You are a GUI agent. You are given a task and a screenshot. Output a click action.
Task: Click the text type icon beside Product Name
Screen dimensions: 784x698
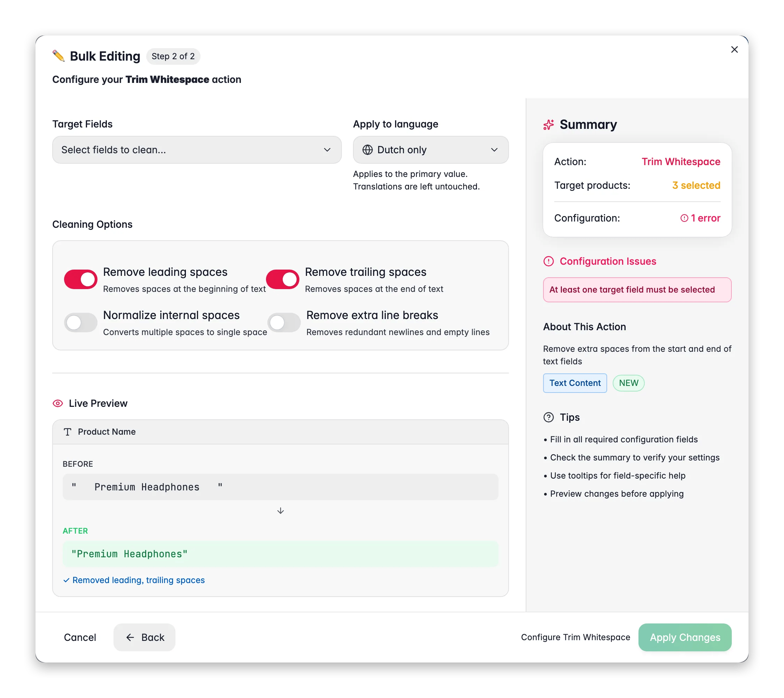pyautogui.click(x=68, y=432)
